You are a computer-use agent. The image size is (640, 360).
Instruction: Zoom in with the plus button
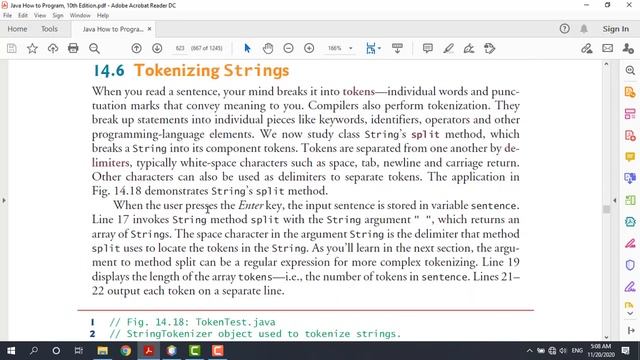click(309, 48)
